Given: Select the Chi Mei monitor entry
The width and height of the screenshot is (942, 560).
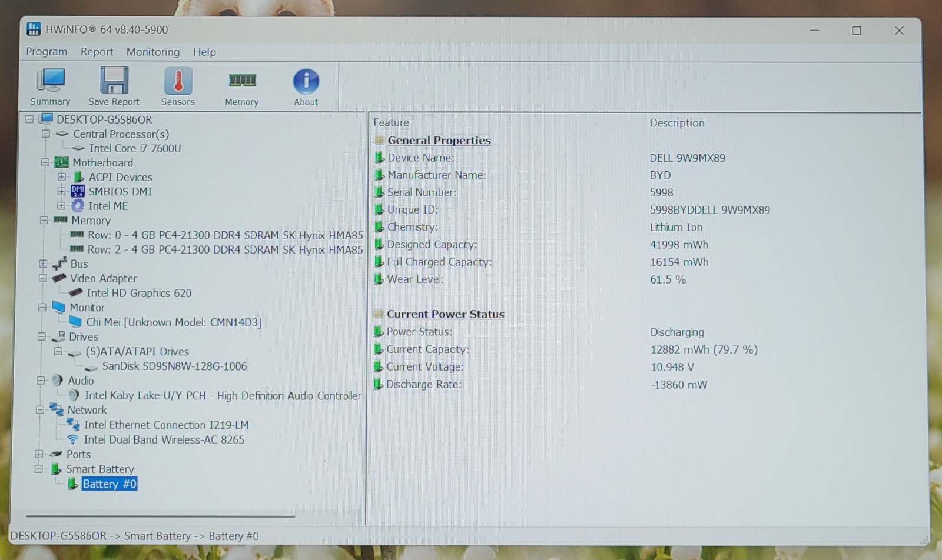Looking at the screenshot, I should coord(174,322).
